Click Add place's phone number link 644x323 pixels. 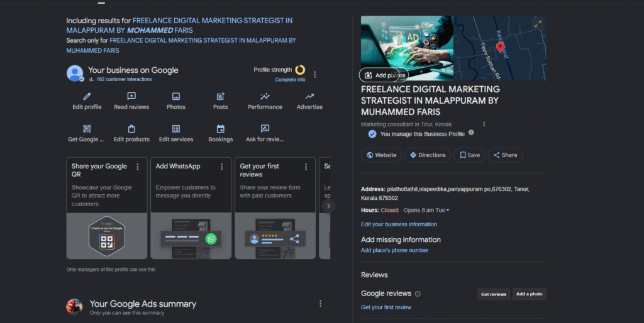(394, 250)
